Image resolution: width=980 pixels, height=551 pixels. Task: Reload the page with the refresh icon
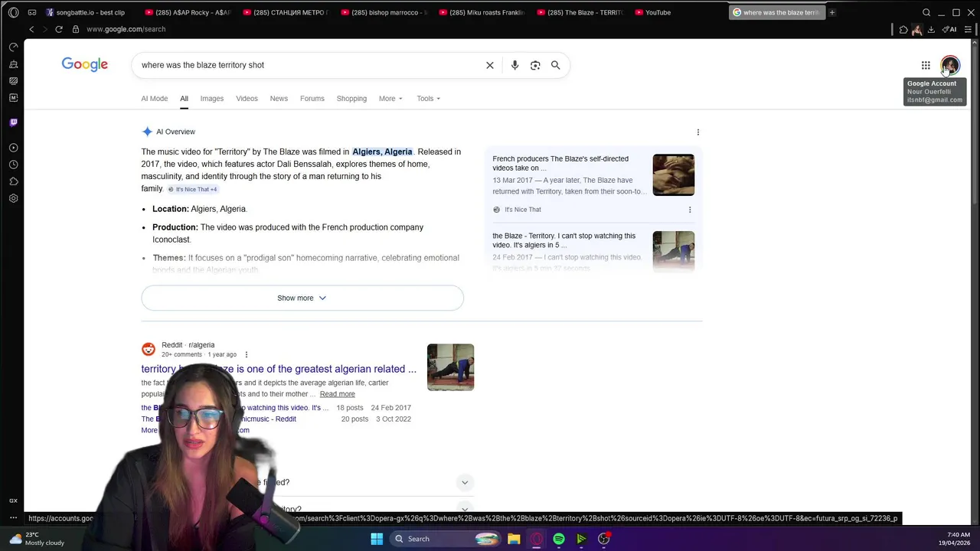tap(59, 29)
